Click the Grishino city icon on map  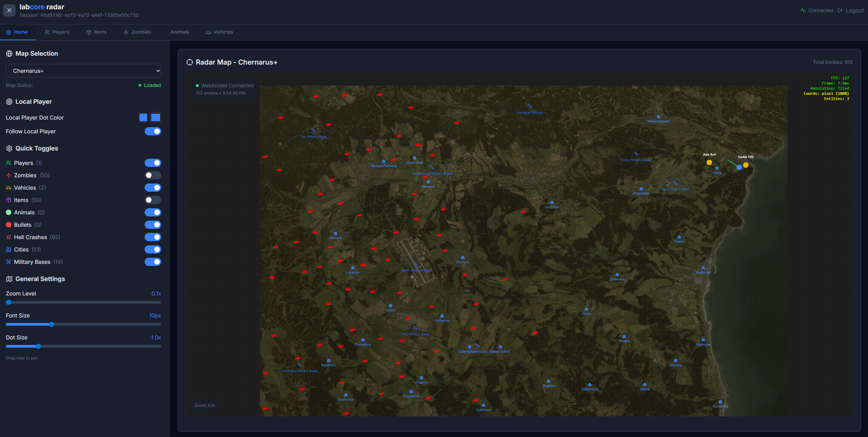pyautogui.click(x=463, y=258)
